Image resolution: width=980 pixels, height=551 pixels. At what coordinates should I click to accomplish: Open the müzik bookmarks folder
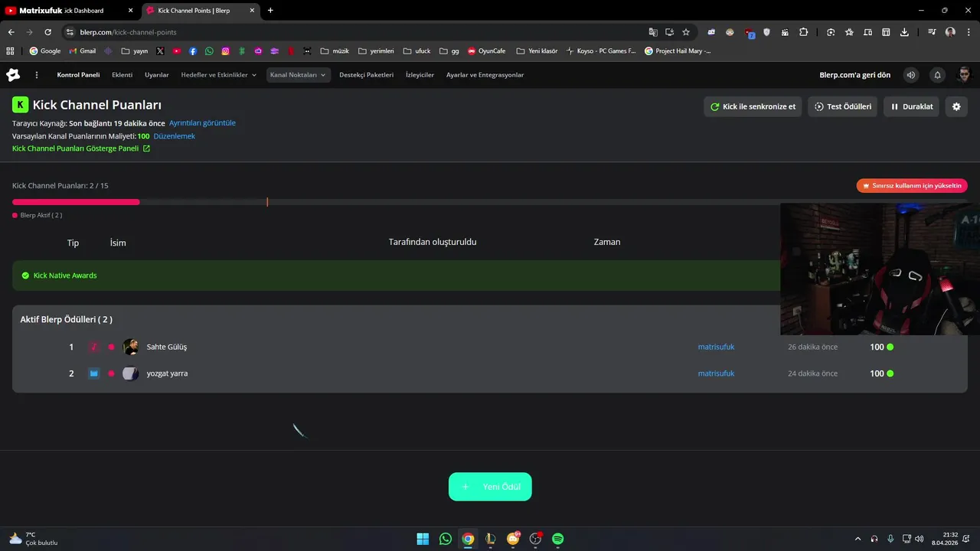(x=335, y=51)
